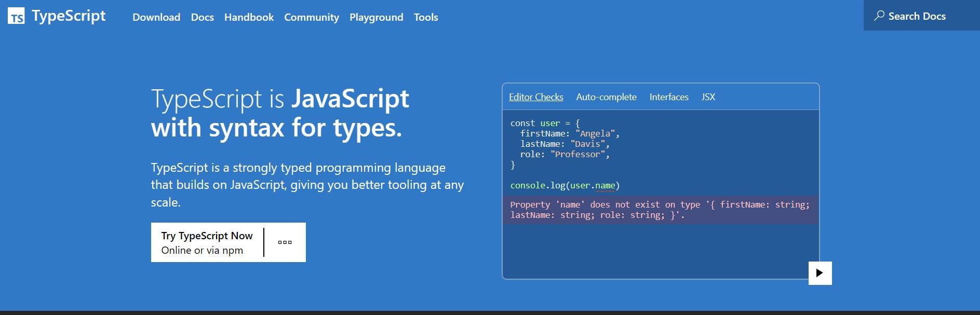The image size is (980, 315).
Task: Click the role: "Professor" code line
Action: 565,154
